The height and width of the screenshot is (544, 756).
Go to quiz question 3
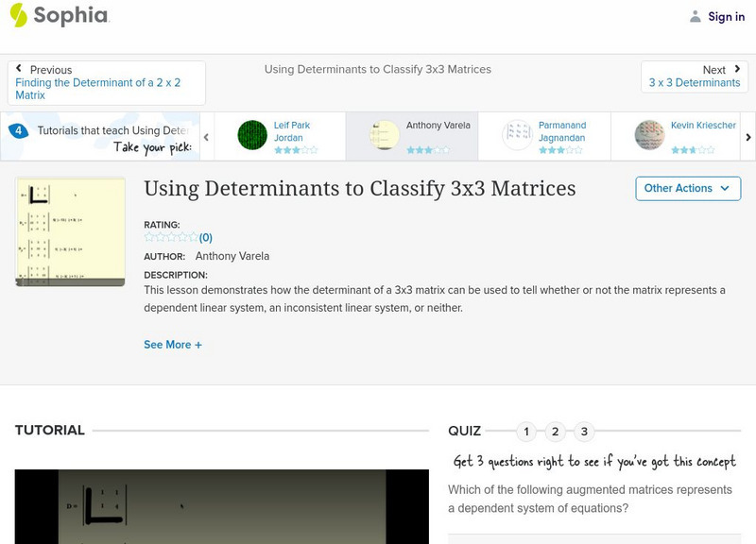pos(584,432)
